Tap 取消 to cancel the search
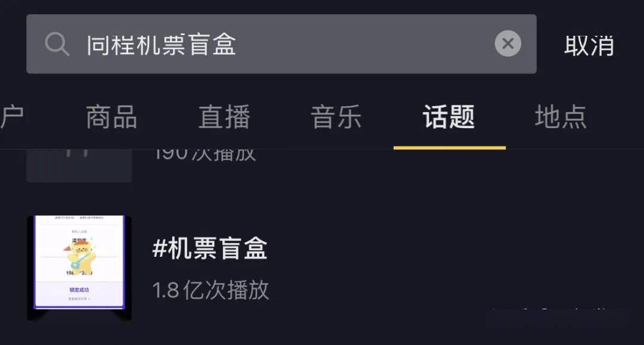The image size is (644, 345). [x=589, y=45]
